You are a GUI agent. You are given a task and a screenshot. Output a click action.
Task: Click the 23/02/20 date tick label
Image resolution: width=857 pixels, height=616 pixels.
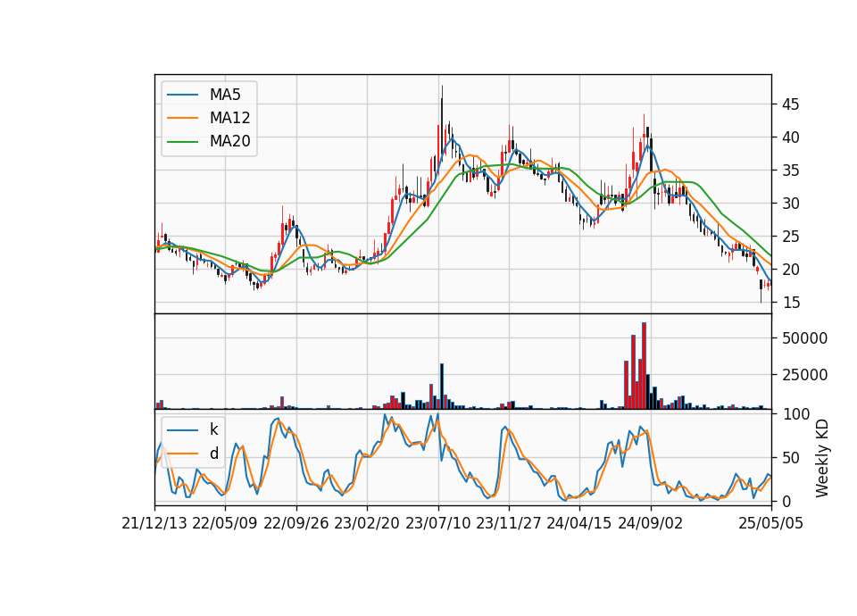tap(367, 523)
